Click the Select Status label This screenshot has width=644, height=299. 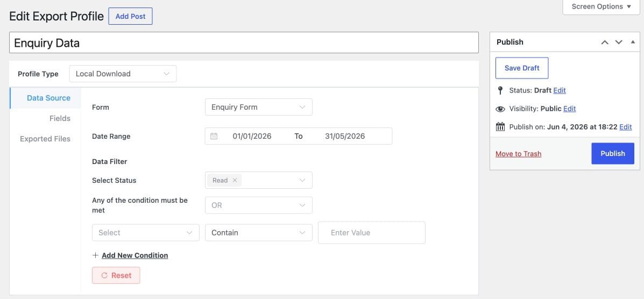[114, 180]
